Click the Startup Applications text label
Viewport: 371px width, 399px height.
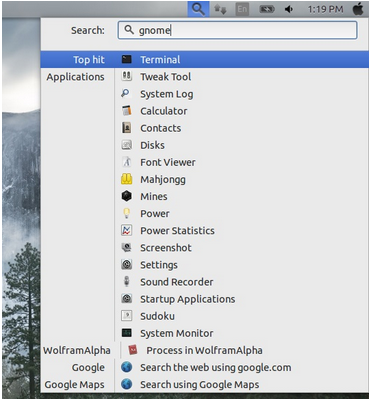[188, 299]
